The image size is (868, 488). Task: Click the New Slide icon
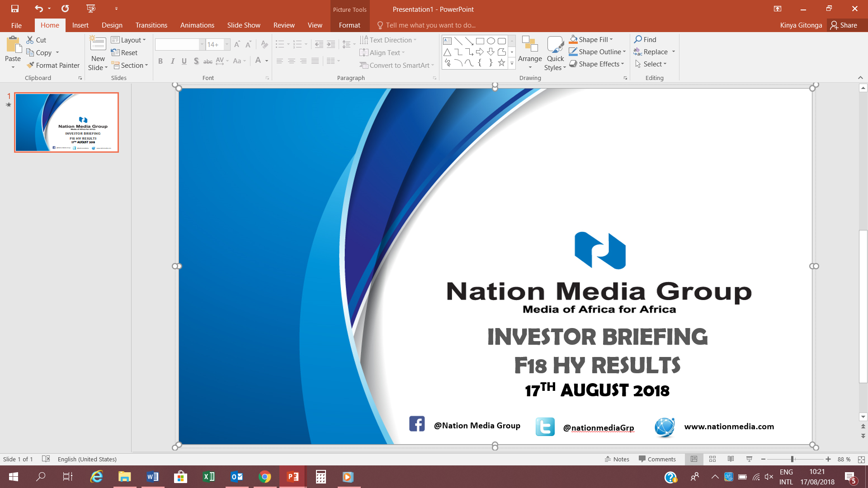[x=98, y=44]
